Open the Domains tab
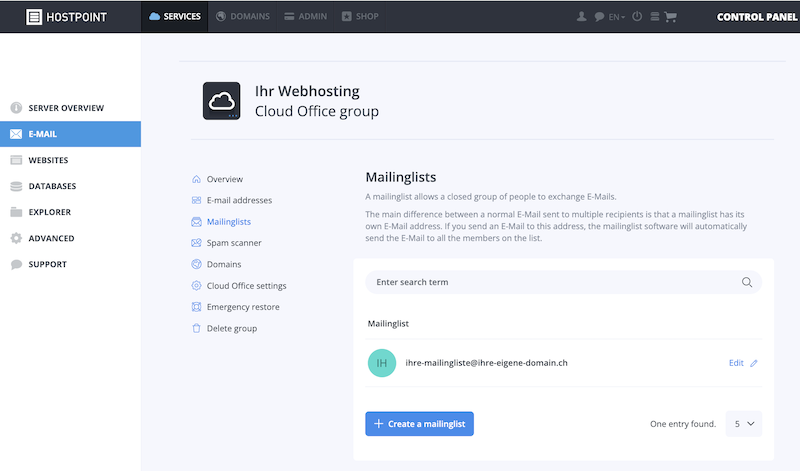Viewport: 800px width, 471px height. [242, 16]
